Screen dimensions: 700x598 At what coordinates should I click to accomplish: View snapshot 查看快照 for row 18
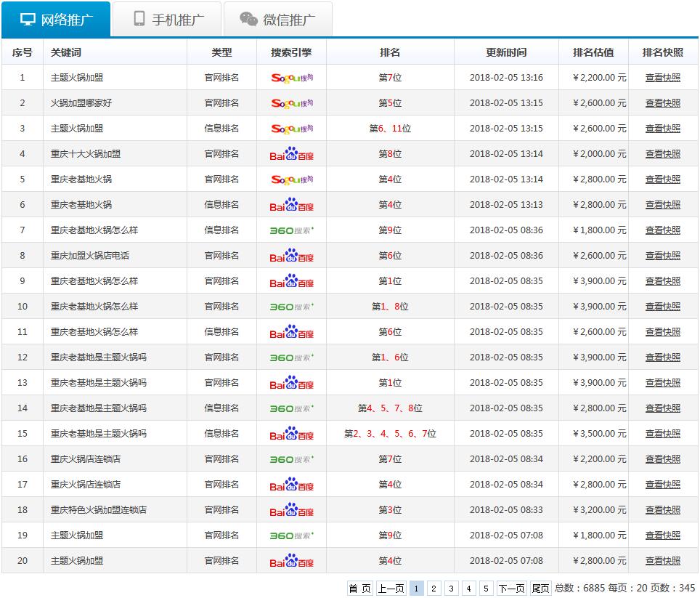click(x=663, y=510)
